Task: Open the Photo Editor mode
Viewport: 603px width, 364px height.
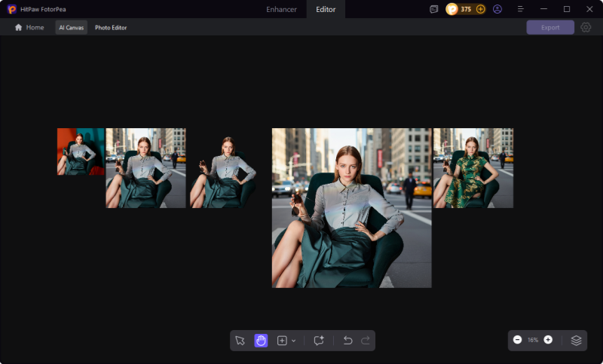Action: pos(111,27)
